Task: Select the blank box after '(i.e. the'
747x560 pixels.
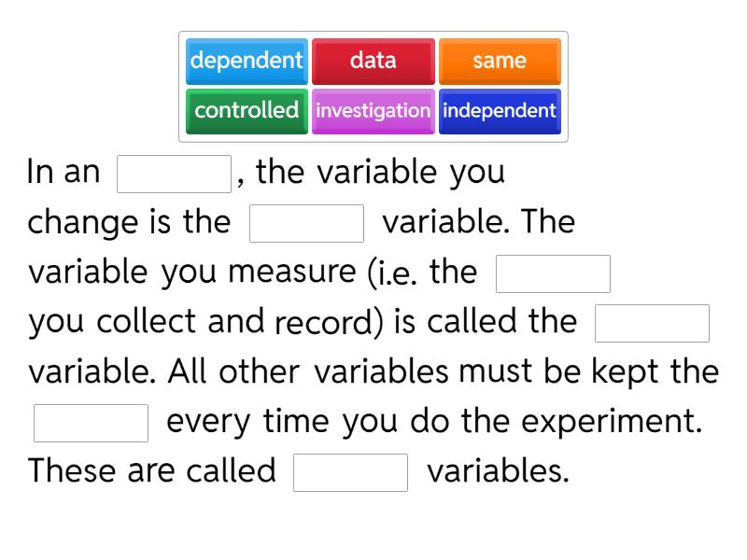Action: [553, 274]
